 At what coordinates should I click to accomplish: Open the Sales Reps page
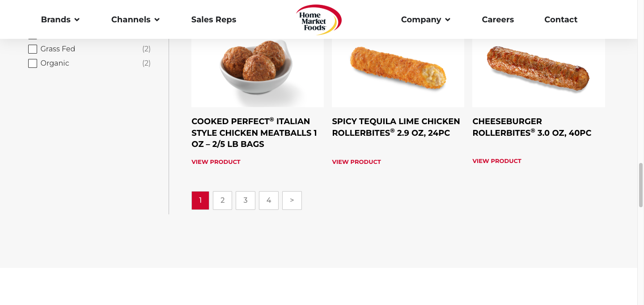pos(214,20)
